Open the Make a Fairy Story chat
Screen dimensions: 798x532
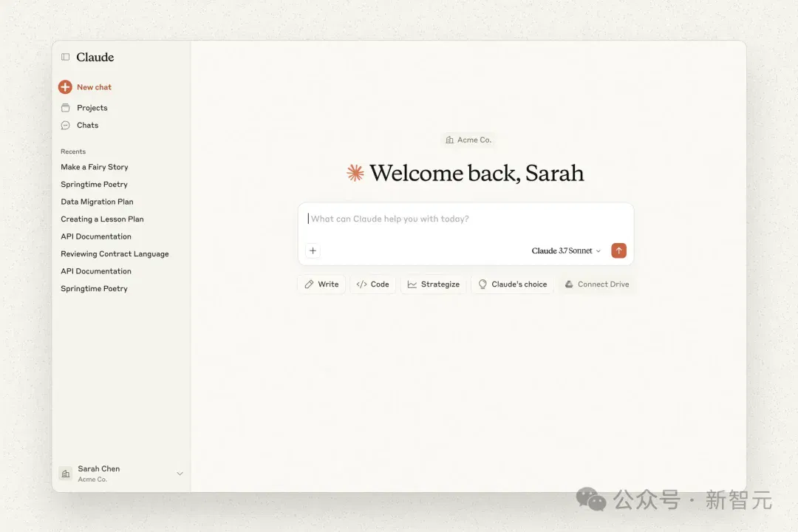click(94, 167)
